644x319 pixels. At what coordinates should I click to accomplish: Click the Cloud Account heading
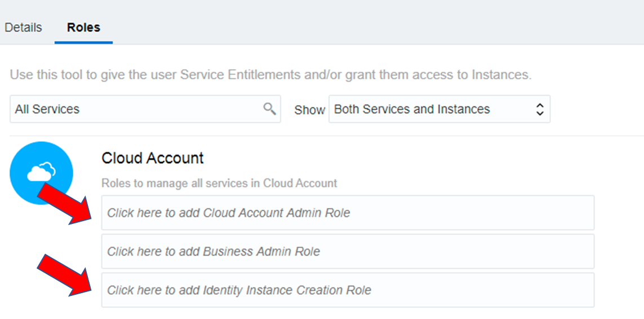(153, 158)
